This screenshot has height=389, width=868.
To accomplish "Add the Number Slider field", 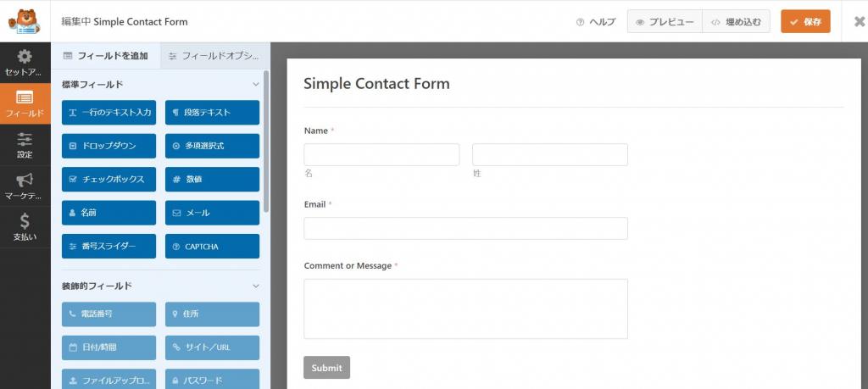I will [109, 247].
